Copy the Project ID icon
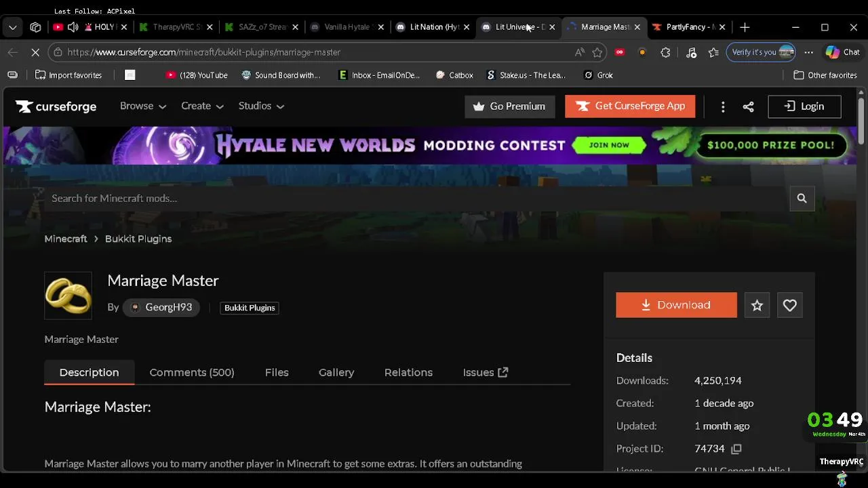The width and height of the screenshot is (868, 488). tap(736, 449)
